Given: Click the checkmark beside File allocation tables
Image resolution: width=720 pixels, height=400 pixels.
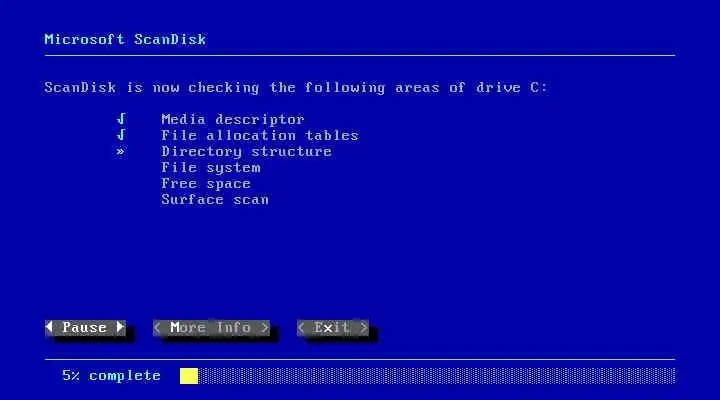Looking at the screenshot, I should click(121, 135).
